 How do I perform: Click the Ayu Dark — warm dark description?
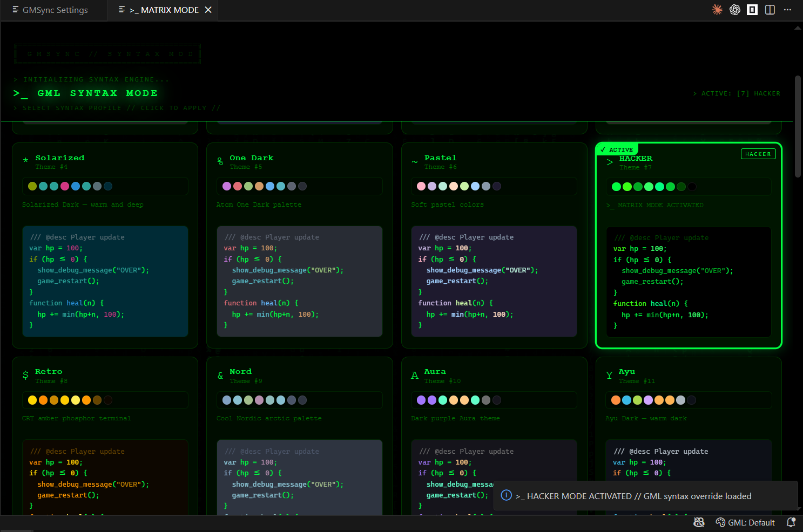pyautogui.click(x=646, y=418)
